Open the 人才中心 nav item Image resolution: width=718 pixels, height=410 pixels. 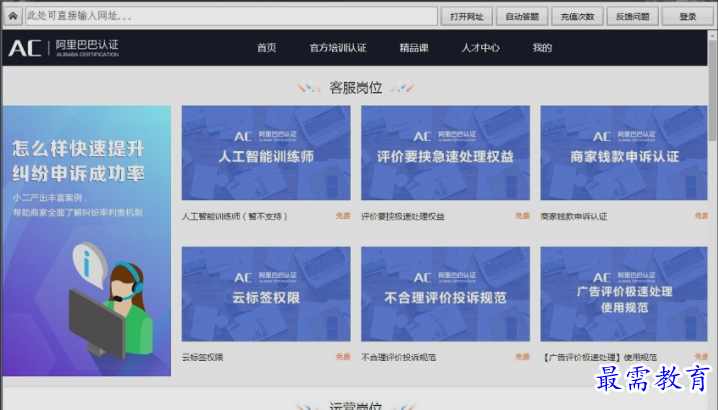coord(480,48)
